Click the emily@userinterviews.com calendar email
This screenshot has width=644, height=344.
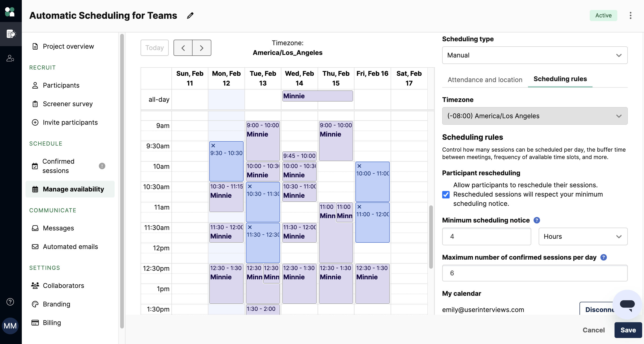483,309
